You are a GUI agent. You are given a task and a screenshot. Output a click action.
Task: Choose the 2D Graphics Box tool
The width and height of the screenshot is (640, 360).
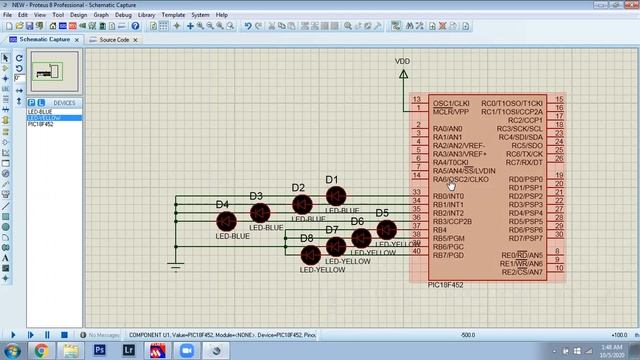(5, 216)
